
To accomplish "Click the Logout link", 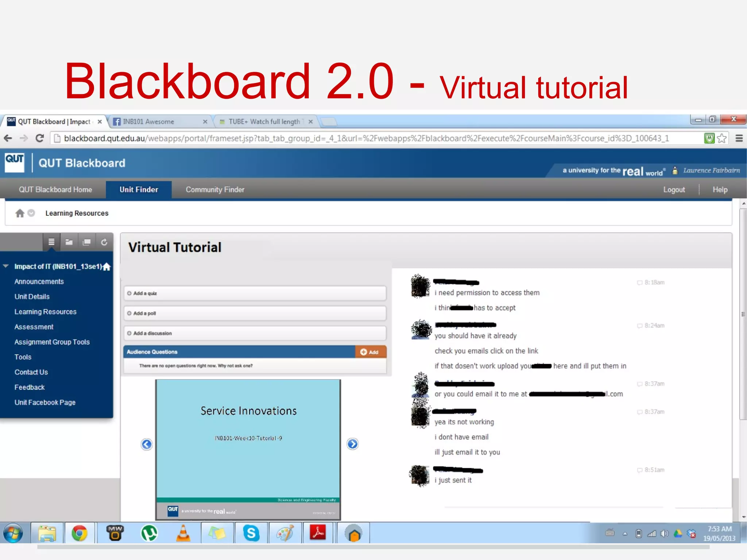I will [x=674, y=190].
